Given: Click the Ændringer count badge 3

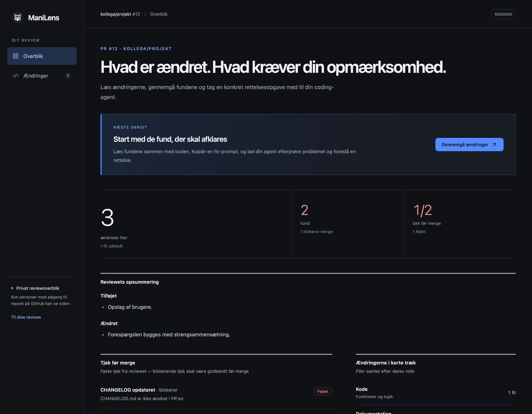Looking at the screenshot, I should [x=68, y=76].
